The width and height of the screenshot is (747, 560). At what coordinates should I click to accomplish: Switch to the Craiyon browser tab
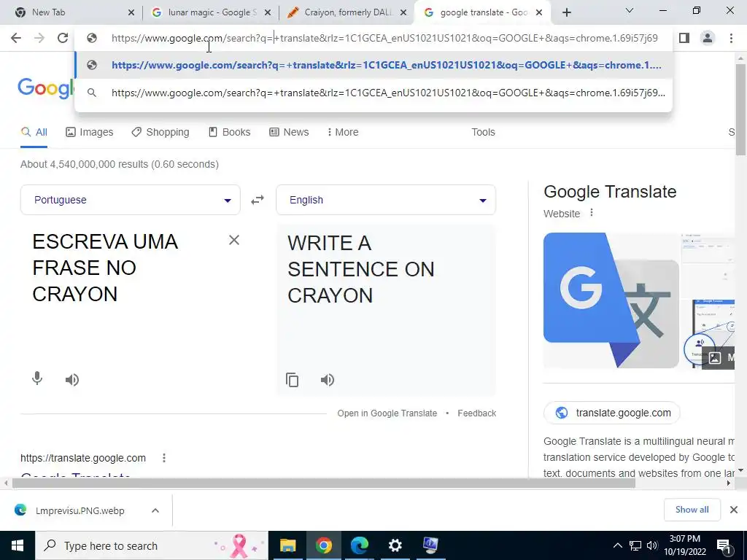(348, 12)
